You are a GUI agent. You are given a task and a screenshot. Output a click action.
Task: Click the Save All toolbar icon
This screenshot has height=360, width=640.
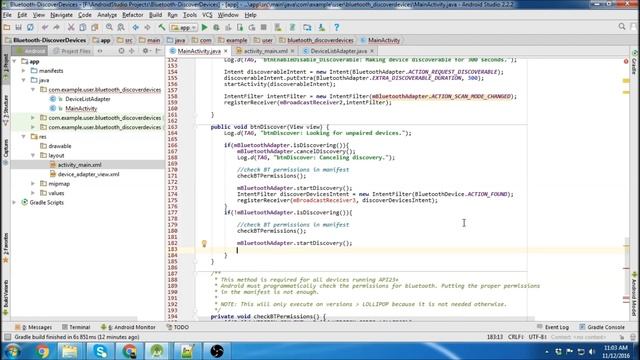point(18,27)
